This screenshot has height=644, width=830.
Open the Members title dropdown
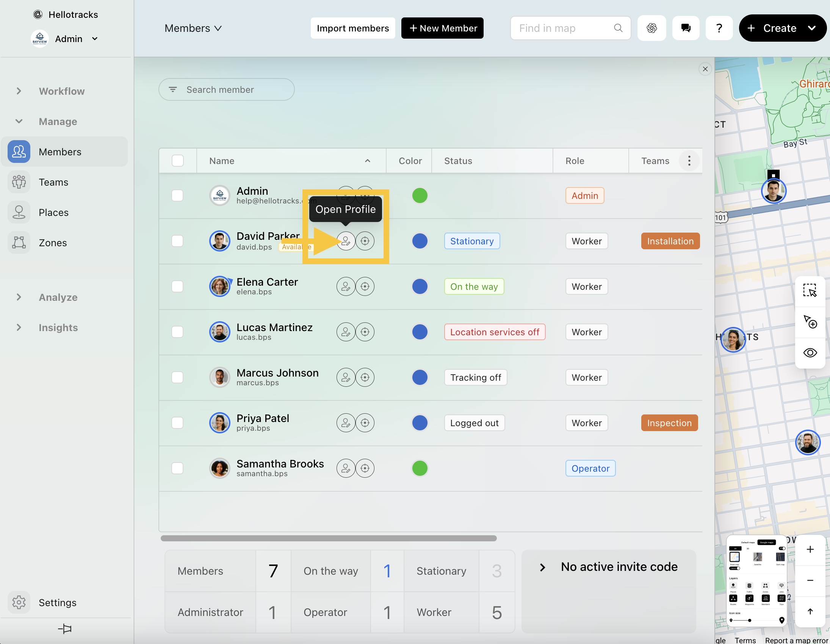click(193, 28)
